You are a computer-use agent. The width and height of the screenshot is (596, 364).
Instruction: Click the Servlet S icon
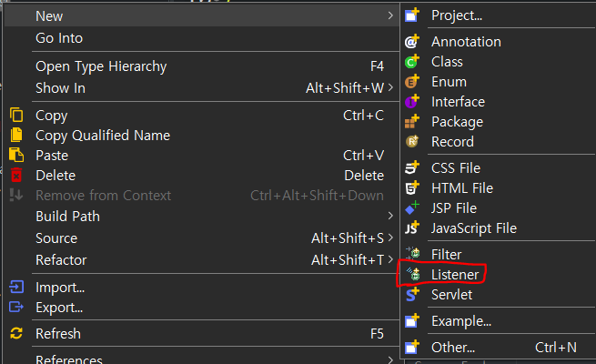412,295
